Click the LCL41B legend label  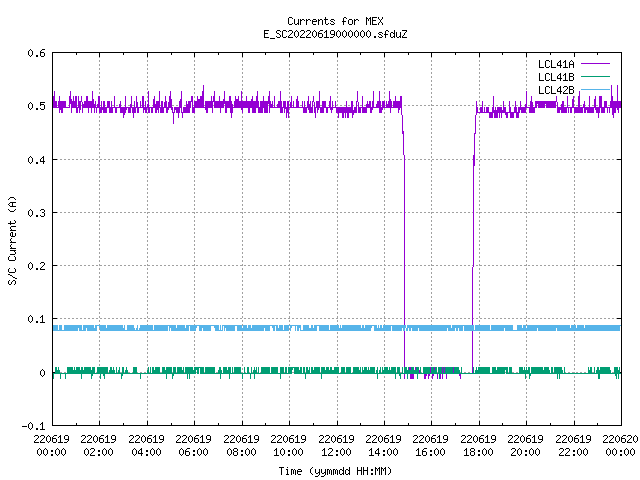(556, 77)
